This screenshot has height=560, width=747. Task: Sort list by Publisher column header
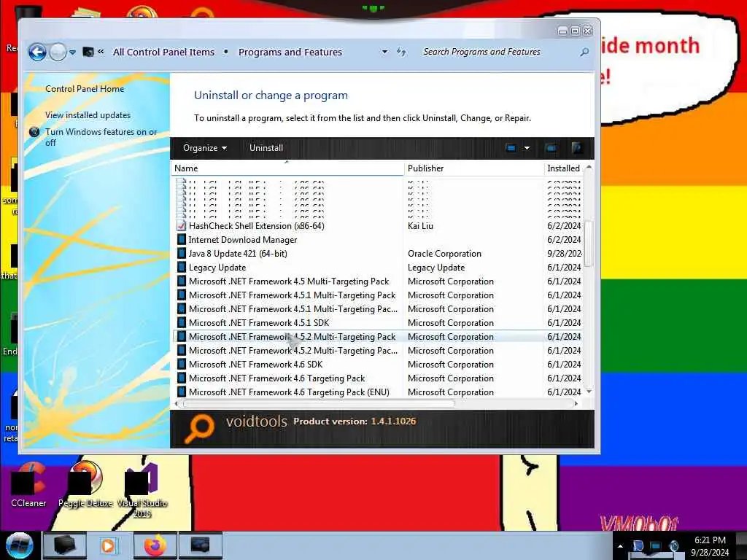click(x=474, y=168)
